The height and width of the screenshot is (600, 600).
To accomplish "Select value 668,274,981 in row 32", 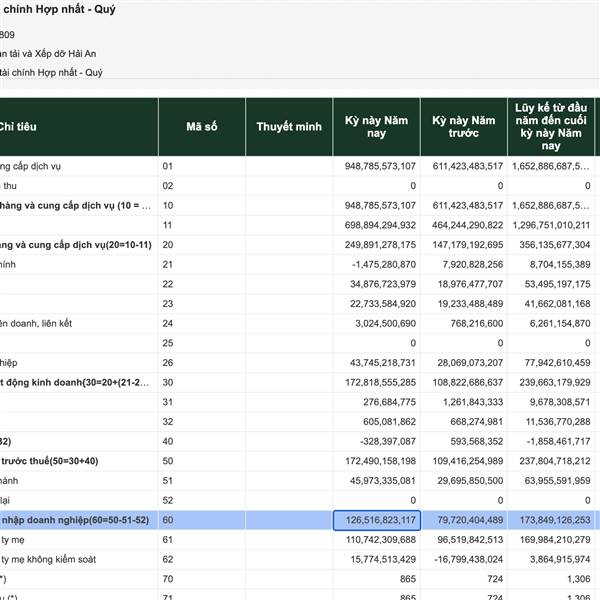I will 477,422.
